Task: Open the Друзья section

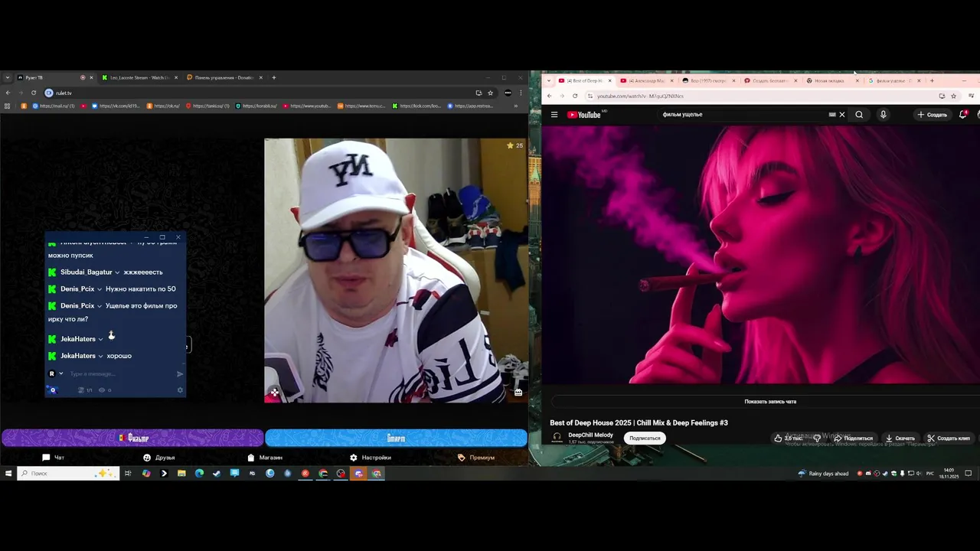Action: (x=159, y=458)
